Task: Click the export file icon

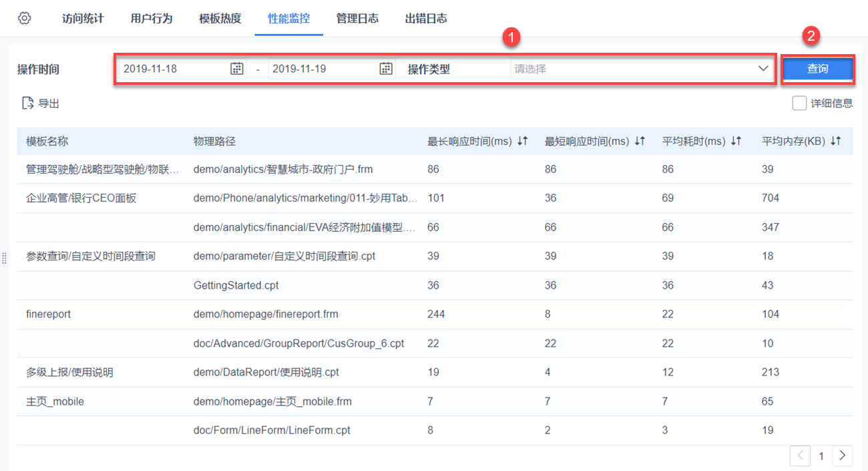Action: tap(27, 103)
